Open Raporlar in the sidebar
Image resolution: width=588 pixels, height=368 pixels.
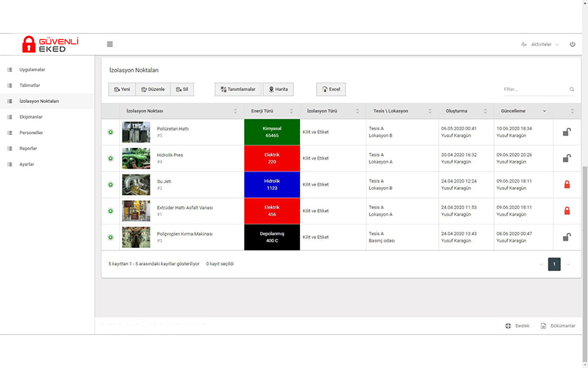coord(28,148)
